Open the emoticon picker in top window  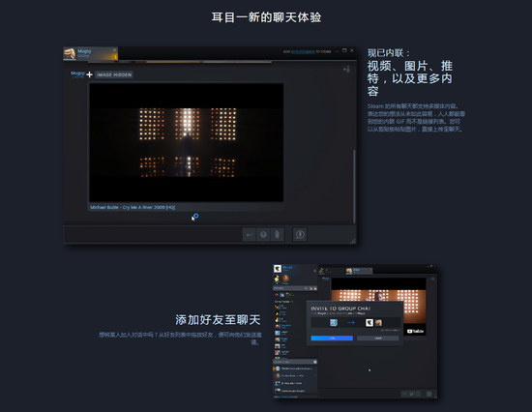coord(263,234)
